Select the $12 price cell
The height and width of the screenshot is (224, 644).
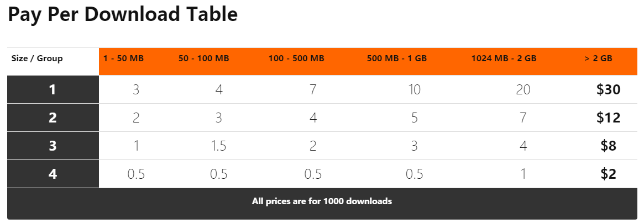point(608,118)
